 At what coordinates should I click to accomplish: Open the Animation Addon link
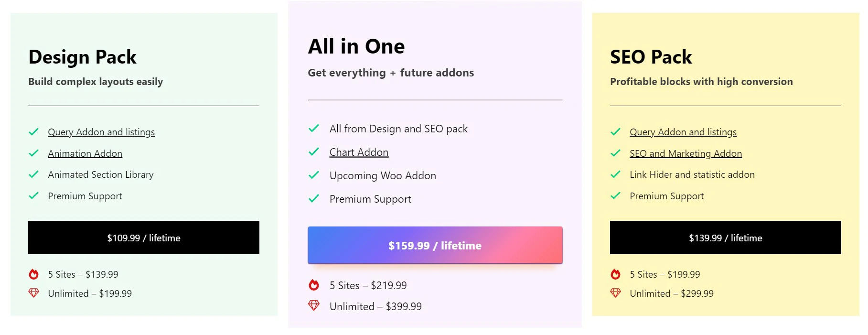tap(85, 153)
